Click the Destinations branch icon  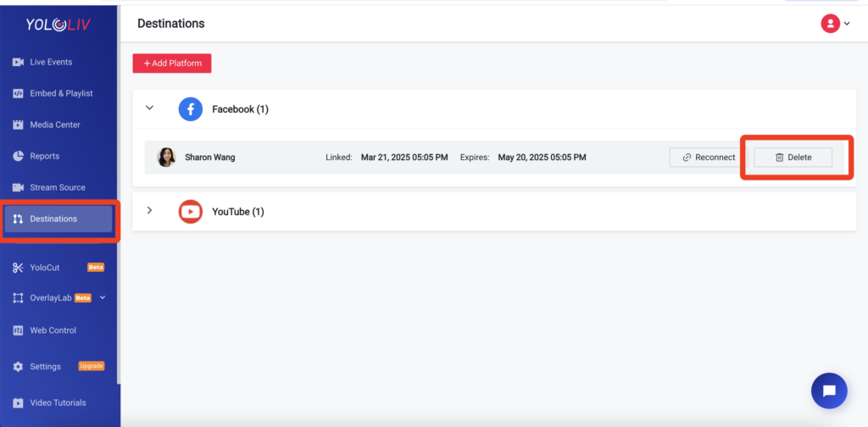coord(18,219)
